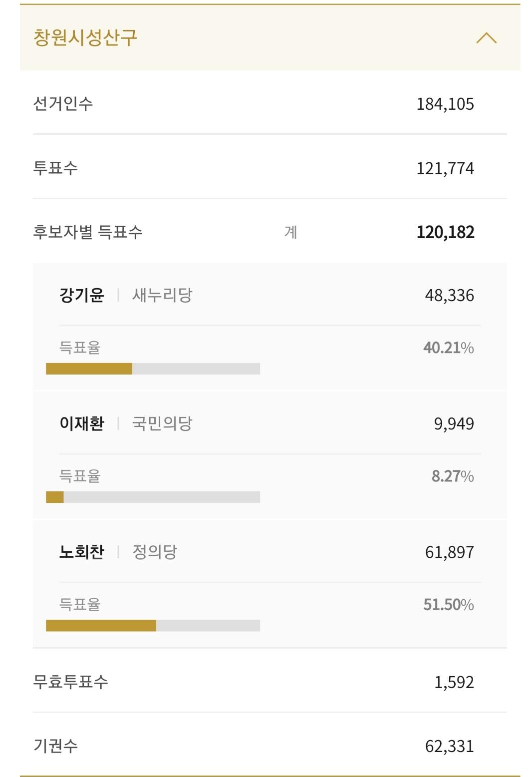Click the 국민의당 party label
Screen dimensions: 532x777
(x=162, y=423)
